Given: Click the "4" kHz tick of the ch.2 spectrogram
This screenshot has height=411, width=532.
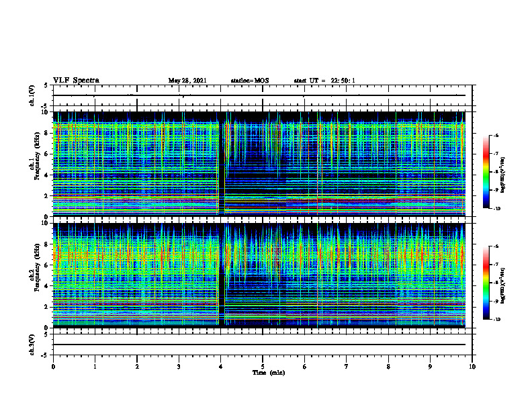Looking at the screenshot, I should pyautogui.click(x=46, y=286).
